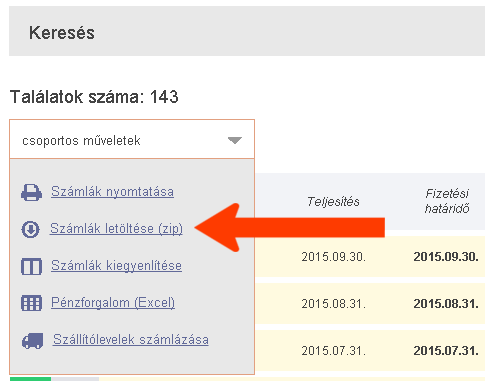Select the row dated 2015.08.31.
485x381 pixels.
(370, 304)
